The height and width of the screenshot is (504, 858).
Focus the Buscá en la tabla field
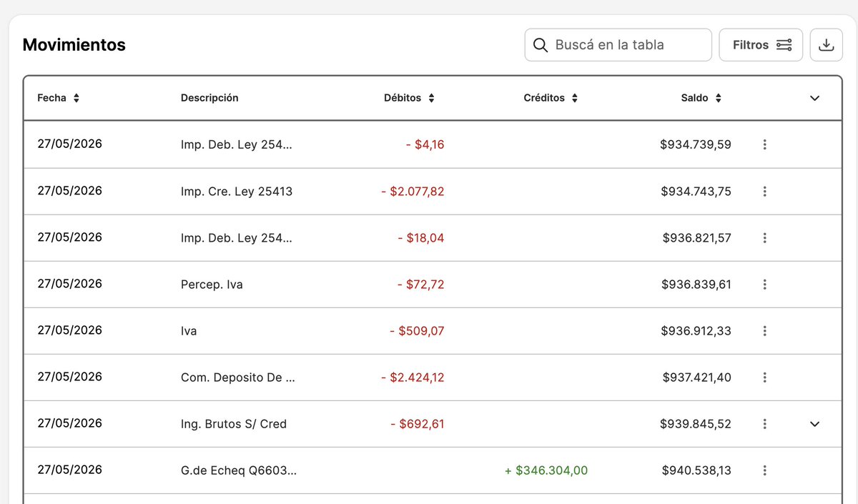618,45
